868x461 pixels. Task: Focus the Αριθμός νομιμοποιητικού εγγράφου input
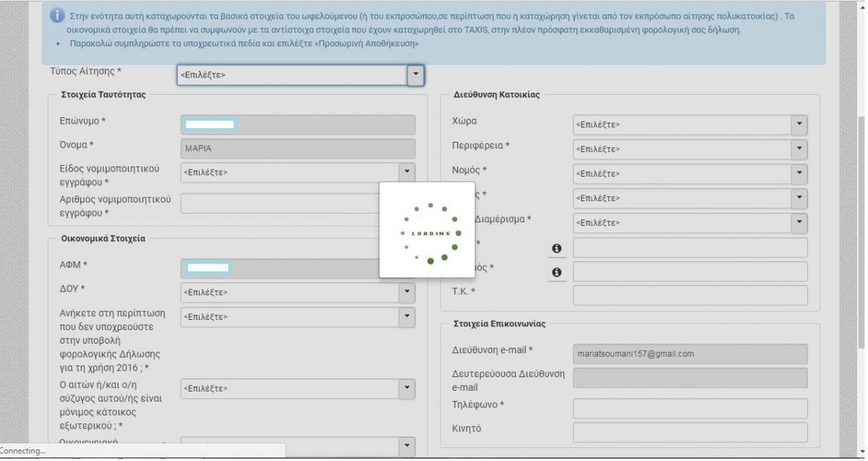(278, 203)
